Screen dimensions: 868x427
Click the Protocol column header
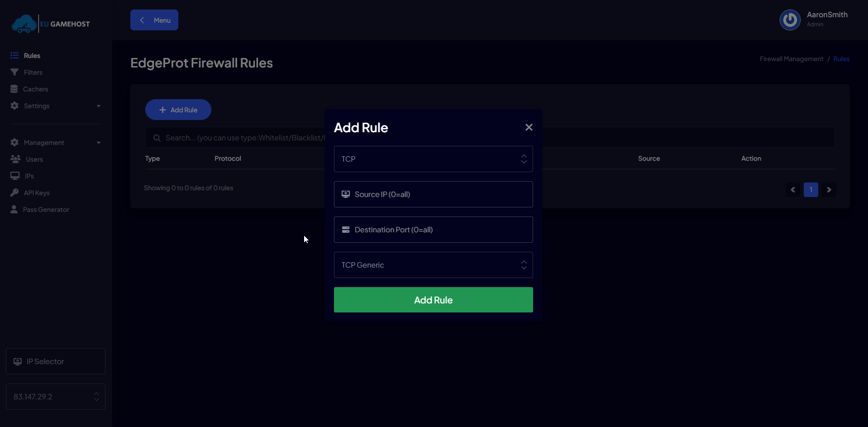pos(228,158)
